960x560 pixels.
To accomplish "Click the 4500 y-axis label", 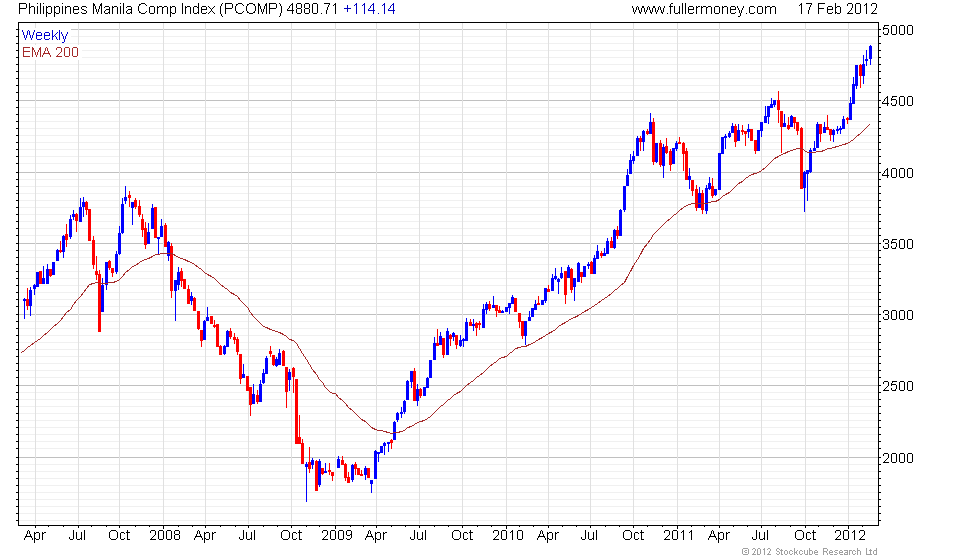I will pyautogui.click(x=898, y=102).
